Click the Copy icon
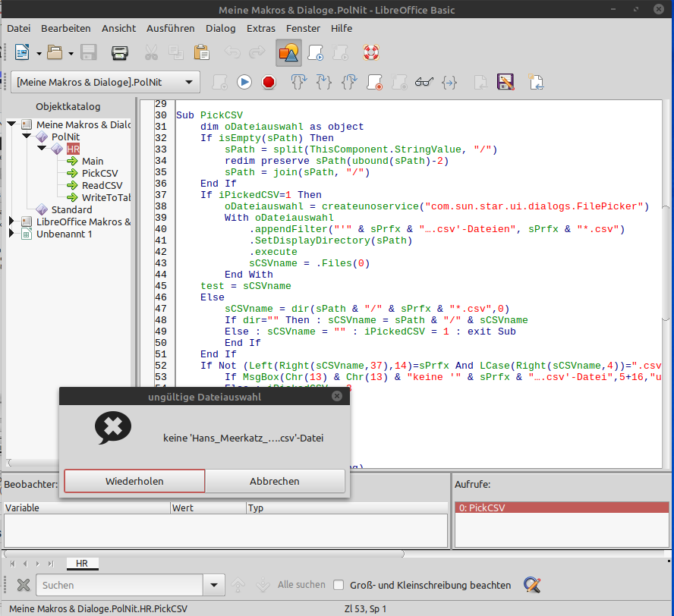This screenshot has height=616, width=674. pyautogui.click(x=176, y=53)
